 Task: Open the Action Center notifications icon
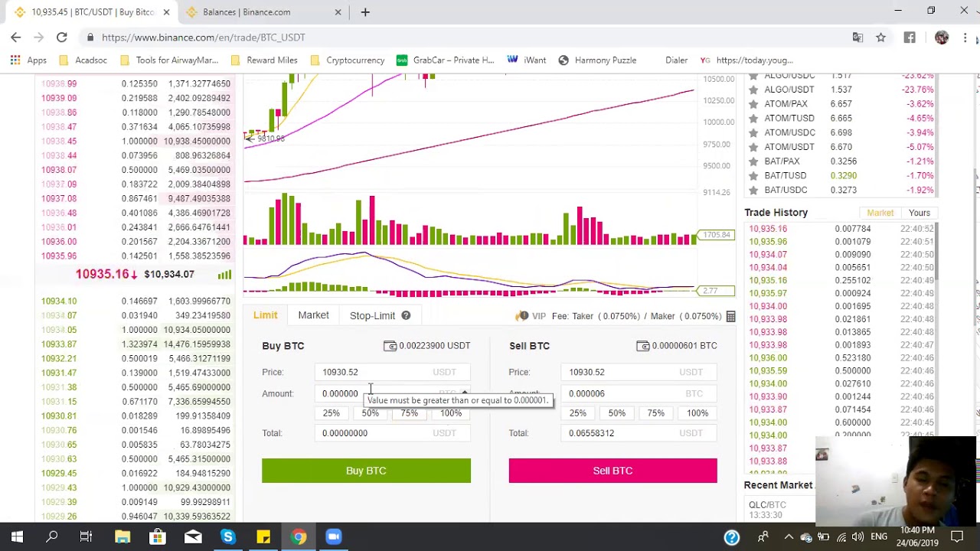[957, 537]
